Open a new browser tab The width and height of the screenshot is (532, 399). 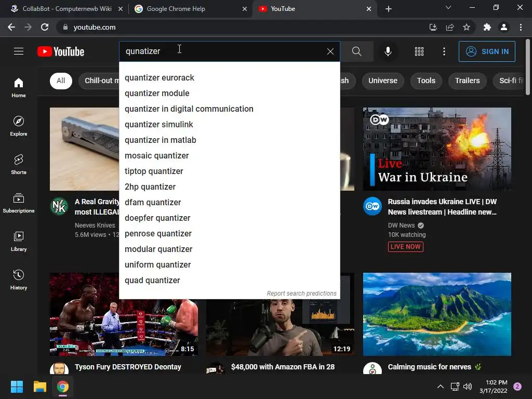click(x=389, y=9)
